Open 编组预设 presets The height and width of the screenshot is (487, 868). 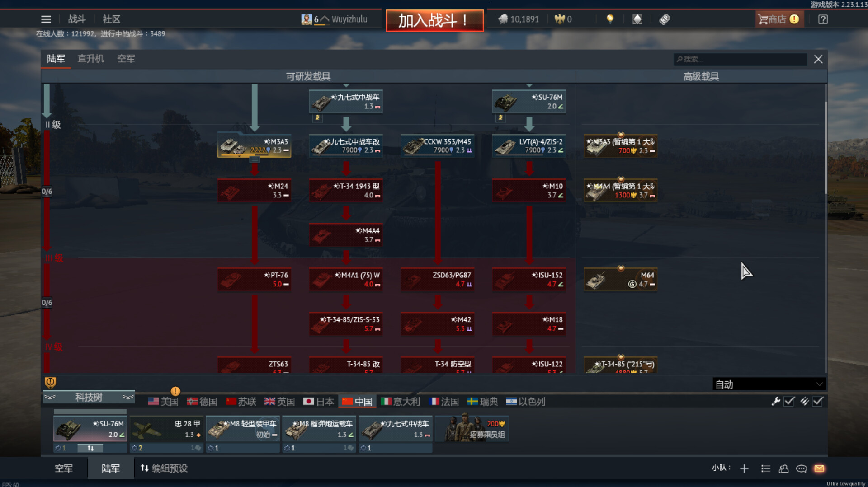pos(164,468)
